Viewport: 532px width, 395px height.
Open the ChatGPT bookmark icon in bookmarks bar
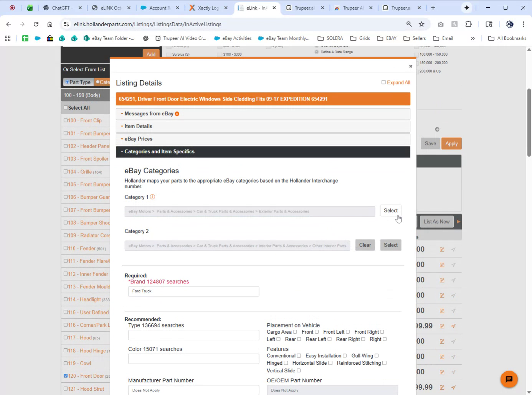pyautogui.click(x=145, y=38)
